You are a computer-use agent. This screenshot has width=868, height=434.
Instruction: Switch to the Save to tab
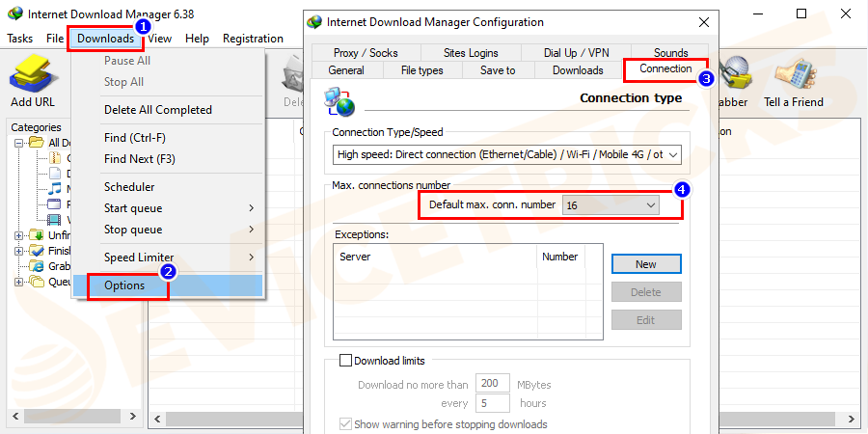(499, 70)
